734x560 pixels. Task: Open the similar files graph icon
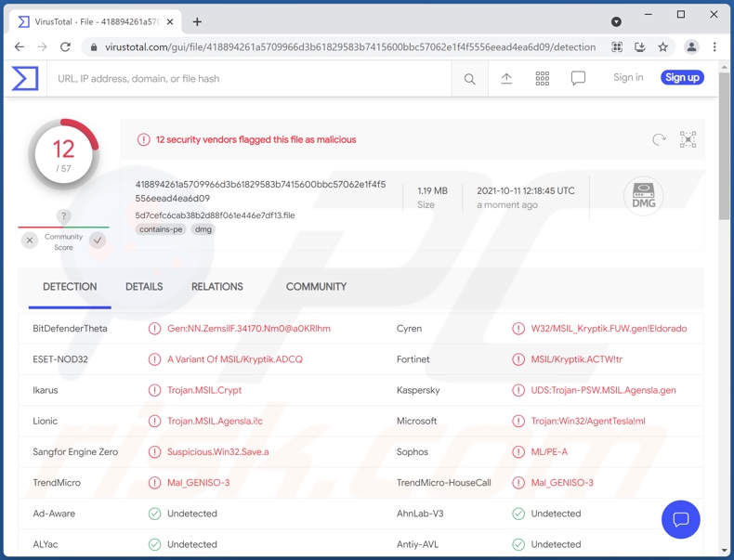[688, 139]
